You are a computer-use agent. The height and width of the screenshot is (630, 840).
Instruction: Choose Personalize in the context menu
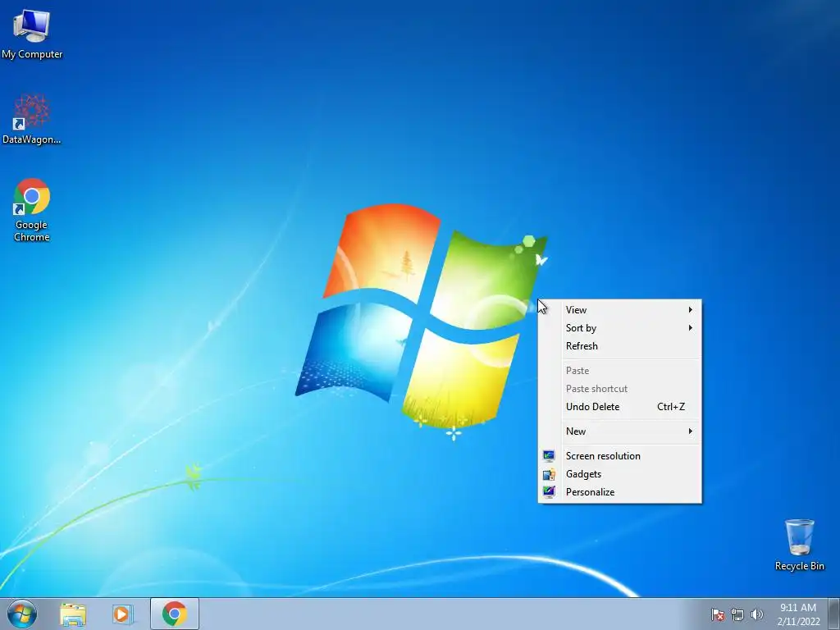pyautogui.click(x=620, y=492)
